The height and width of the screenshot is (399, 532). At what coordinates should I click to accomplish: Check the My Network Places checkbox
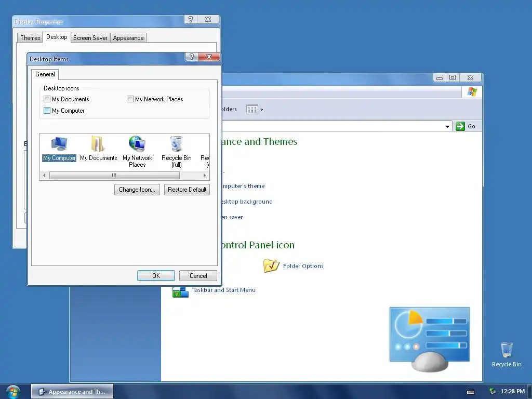tap(130, 99)
